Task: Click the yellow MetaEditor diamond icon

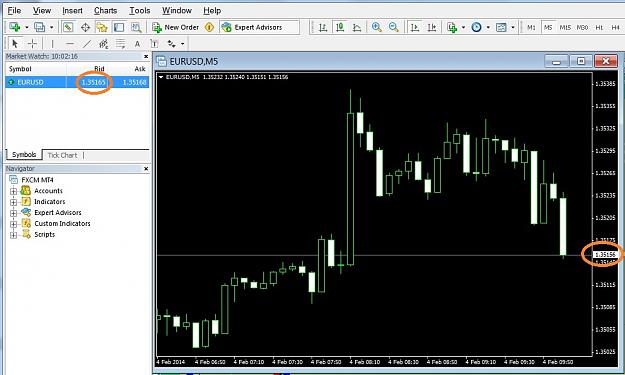Action: click(x=209, y=27)
